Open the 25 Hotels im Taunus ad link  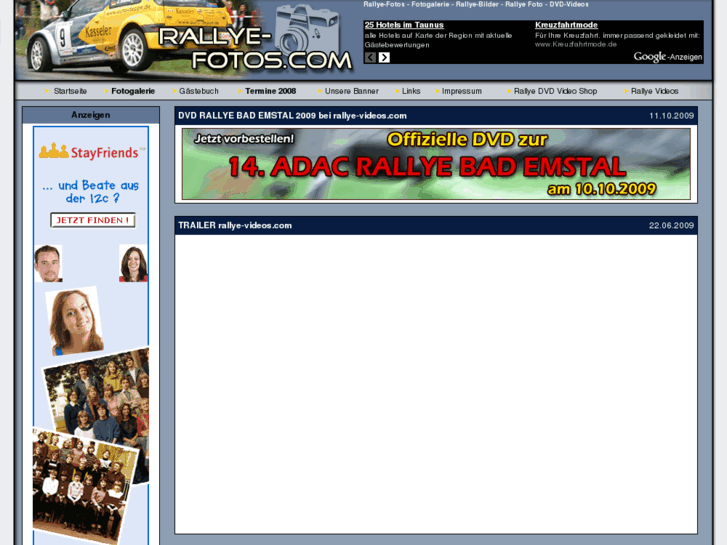point(404,25)
